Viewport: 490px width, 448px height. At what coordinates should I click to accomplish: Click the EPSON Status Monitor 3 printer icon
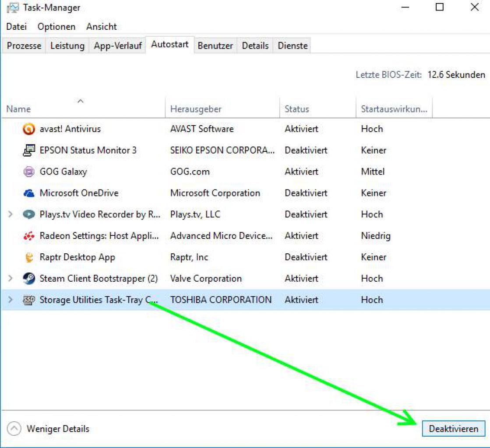[29, 150]
